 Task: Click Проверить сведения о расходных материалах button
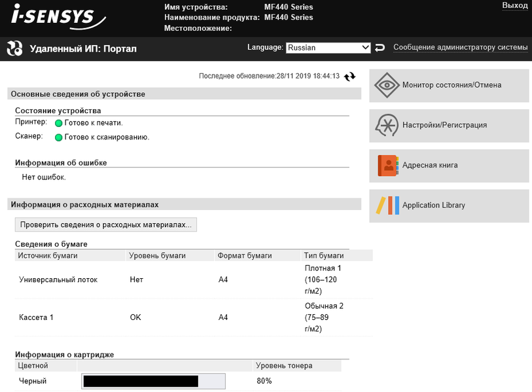coord(106,224)
